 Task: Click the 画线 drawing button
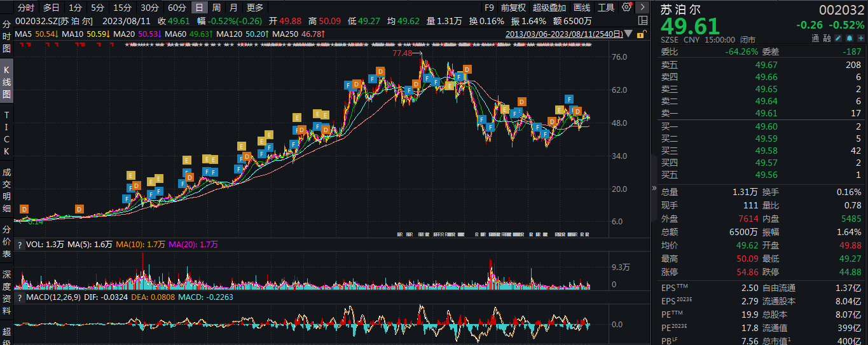[582, 8]
